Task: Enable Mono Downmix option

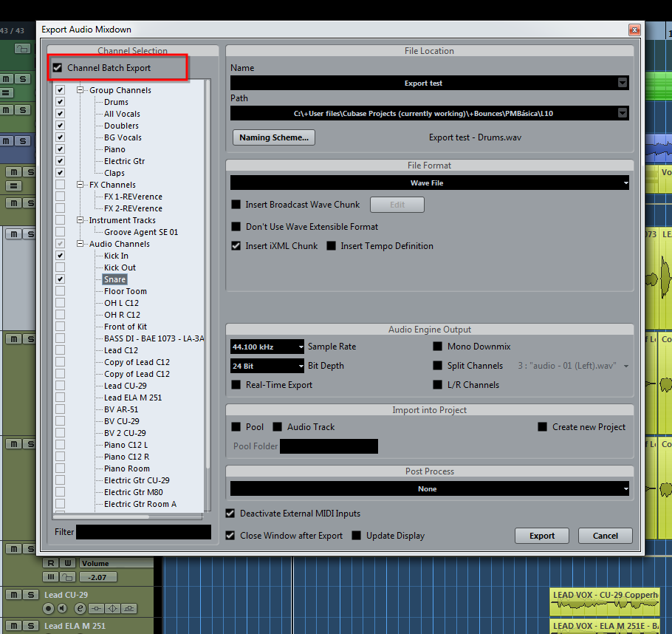Action: coord(437,346)
